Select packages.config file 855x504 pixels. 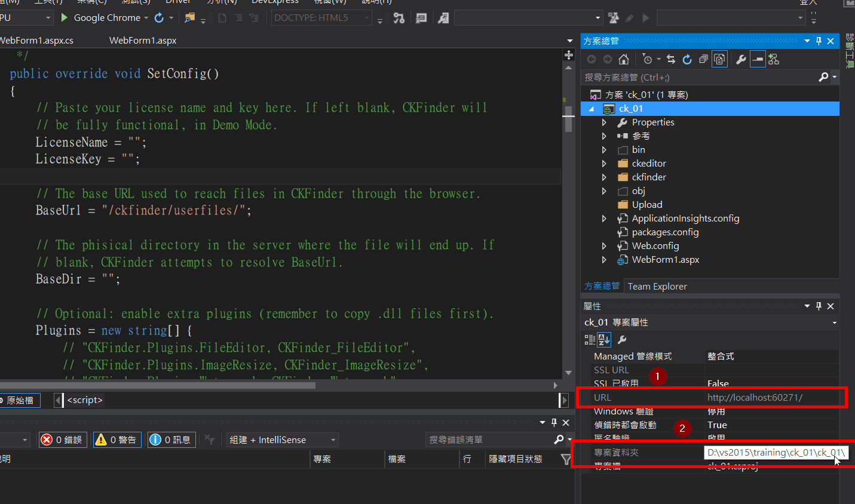(665, 232)
